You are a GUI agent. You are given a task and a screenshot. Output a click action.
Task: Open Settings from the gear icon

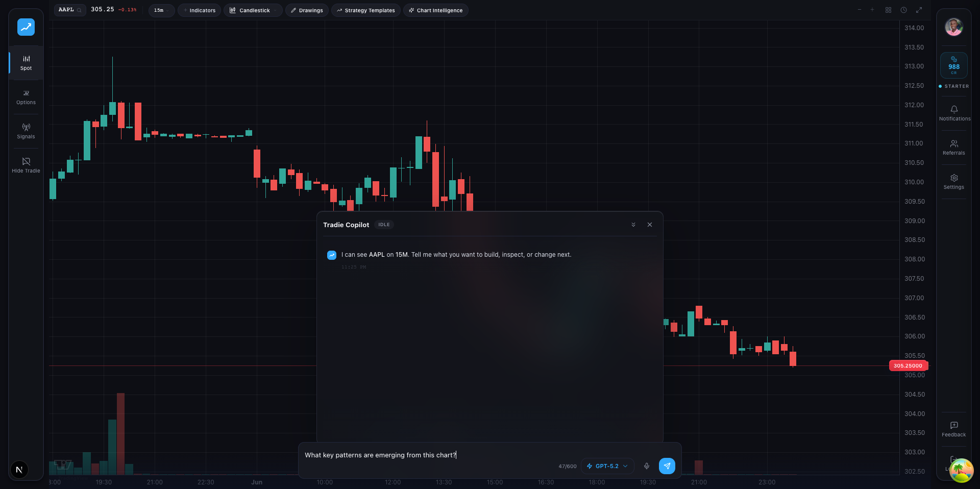pyautogui.click(x=953, y=182)
